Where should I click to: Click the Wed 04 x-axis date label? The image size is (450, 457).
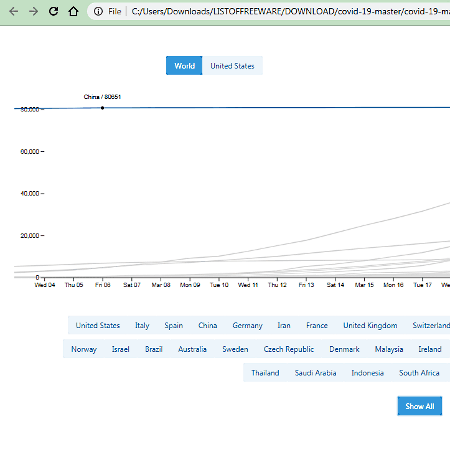point(45,285)
